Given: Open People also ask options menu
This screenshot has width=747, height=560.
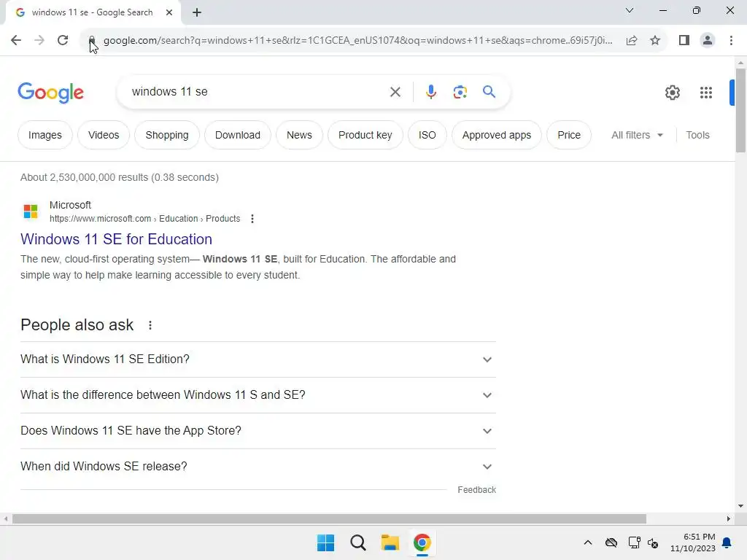Looking at the screenshot, I should [150, 325].
